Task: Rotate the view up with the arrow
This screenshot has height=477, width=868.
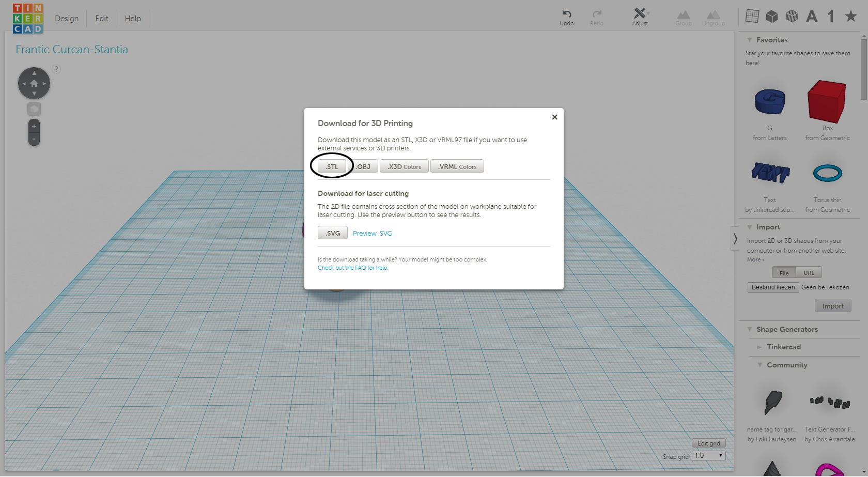Action: [34, 73]
